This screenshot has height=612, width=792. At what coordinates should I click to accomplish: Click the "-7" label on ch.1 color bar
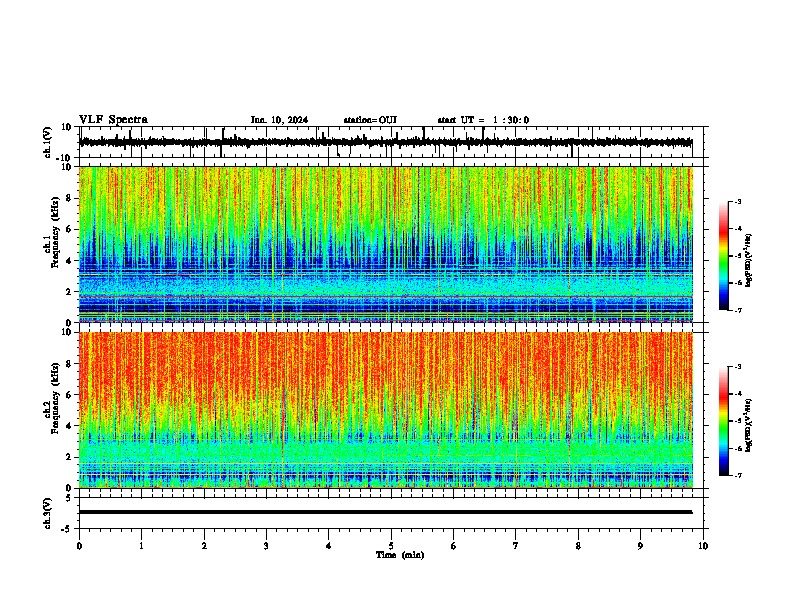point(737,310)
